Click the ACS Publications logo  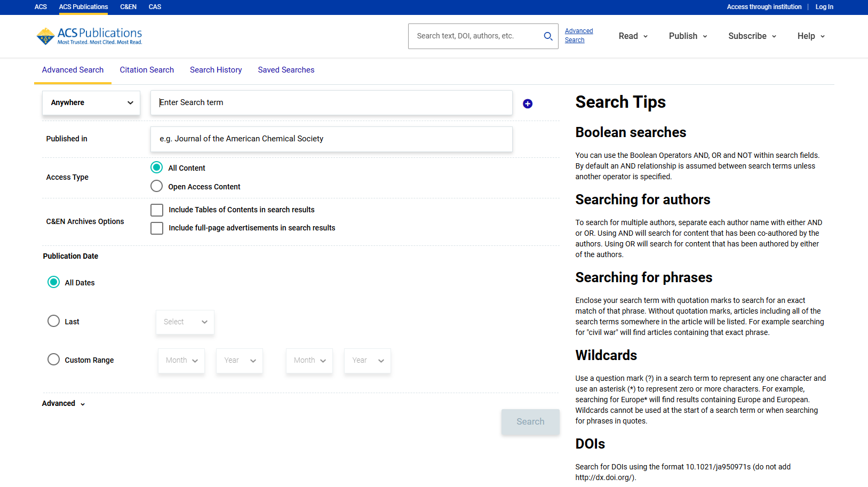point(89,36)
